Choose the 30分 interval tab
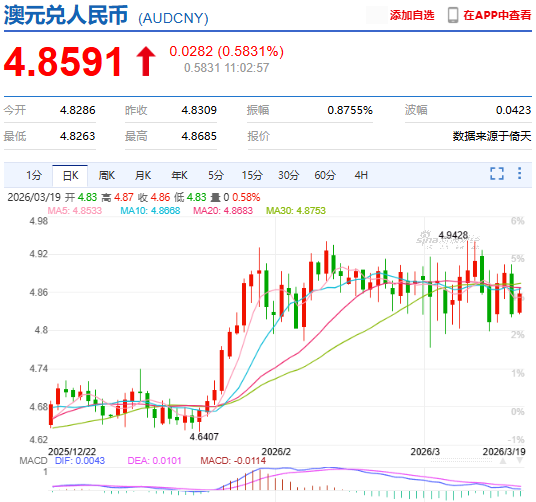Viewport: 536px width, 502px height. pyautogui.click(x=289, y=175)
